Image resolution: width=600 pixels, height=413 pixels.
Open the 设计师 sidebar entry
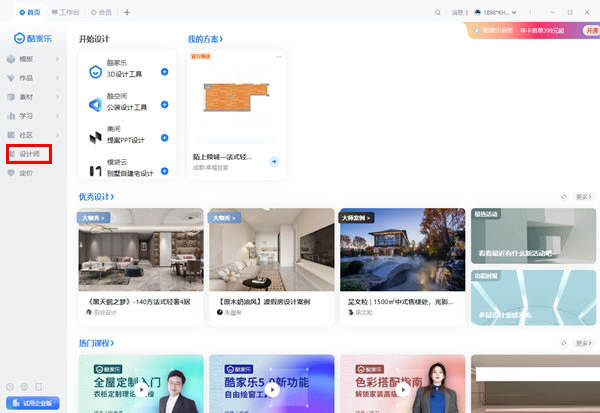click(29, 154)
